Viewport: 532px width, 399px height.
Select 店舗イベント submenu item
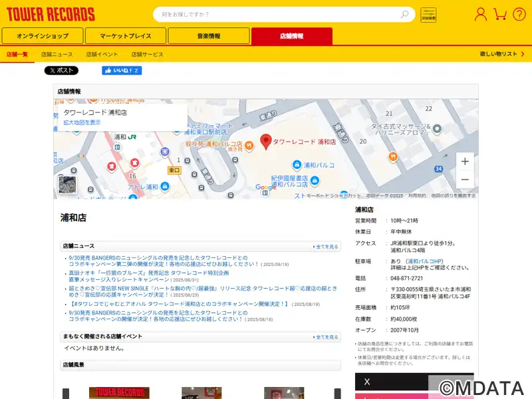[x=102, y=55]
